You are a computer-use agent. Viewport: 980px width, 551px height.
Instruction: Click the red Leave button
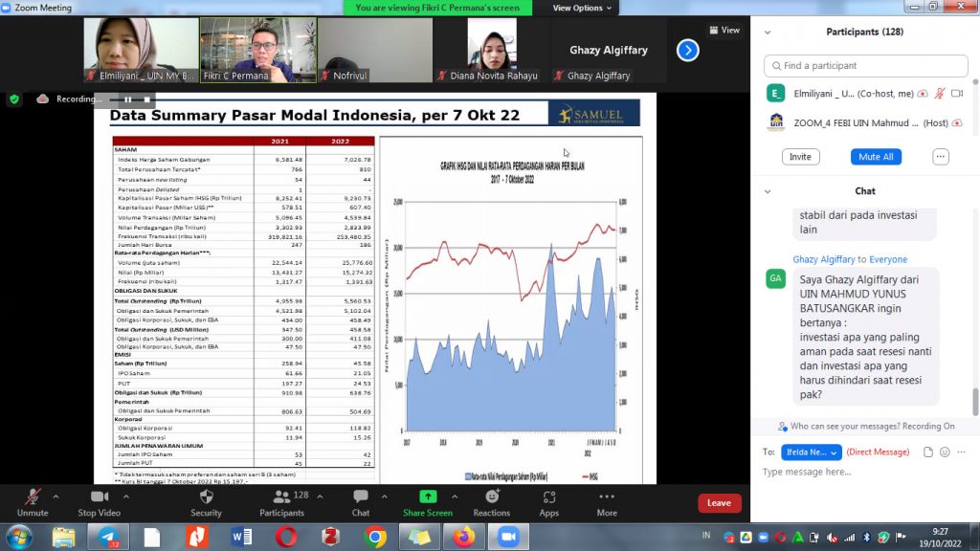click(x=719, y=503)
